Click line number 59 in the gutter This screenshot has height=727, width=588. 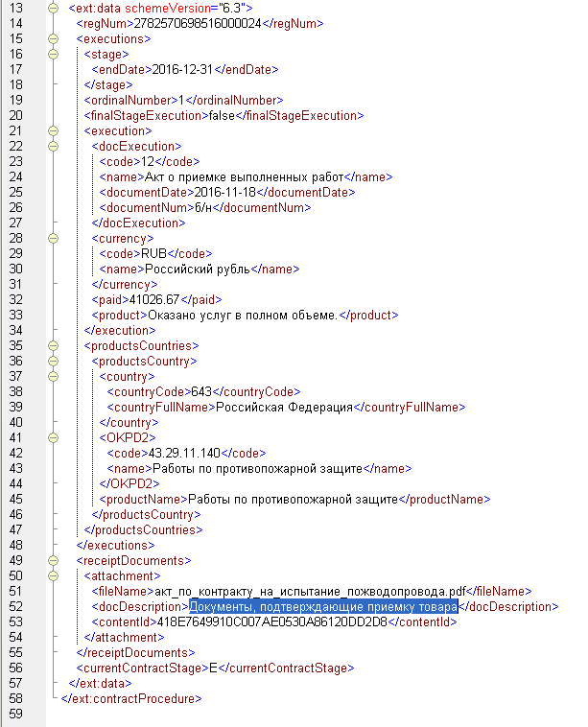point(15,714)
